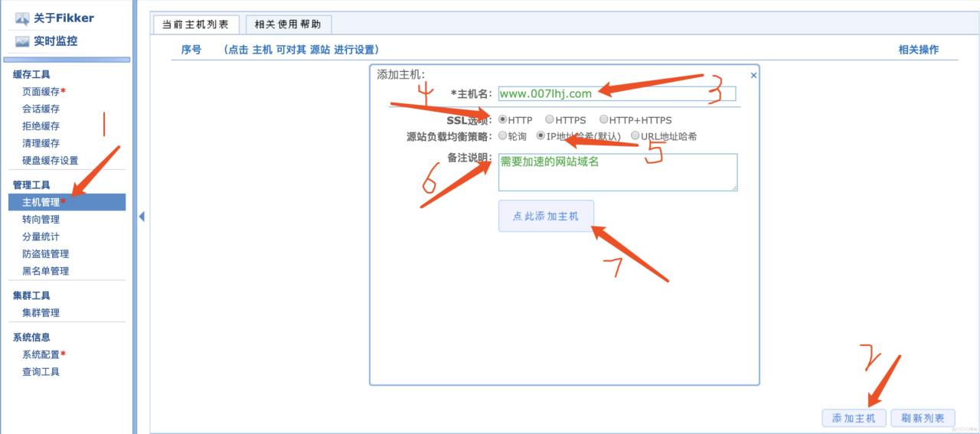
Task: Open 查询工具
Action: point(41,372)
